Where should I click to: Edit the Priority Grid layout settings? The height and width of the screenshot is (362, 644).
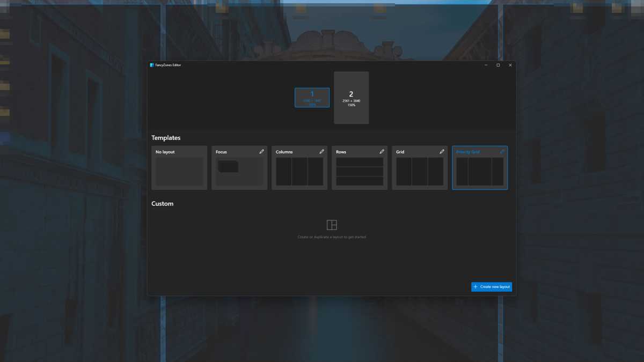pos(502,152)
